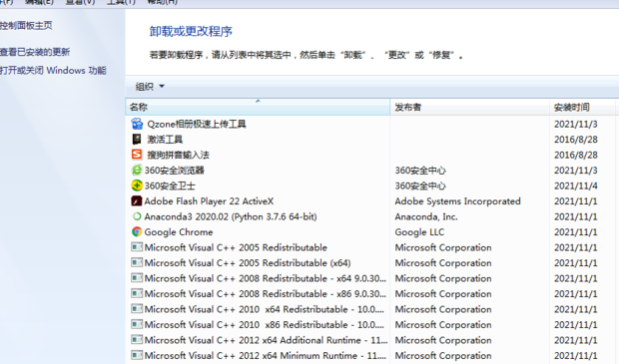Sort by the 发布者 column header

[469, 107]
